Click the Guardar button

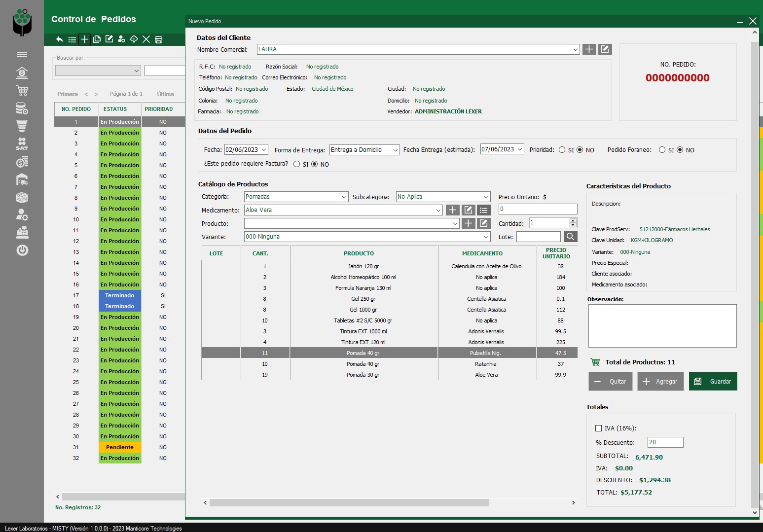[713, 382]
